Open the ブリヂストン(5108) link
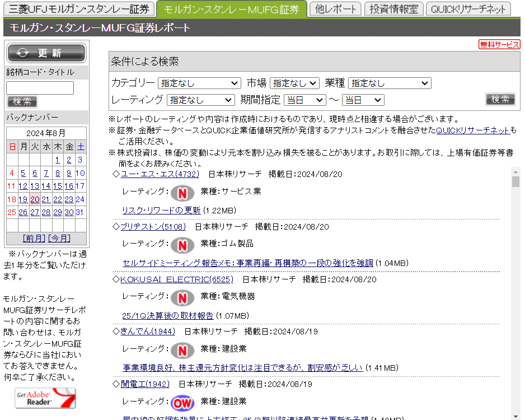 pos(153,227)
